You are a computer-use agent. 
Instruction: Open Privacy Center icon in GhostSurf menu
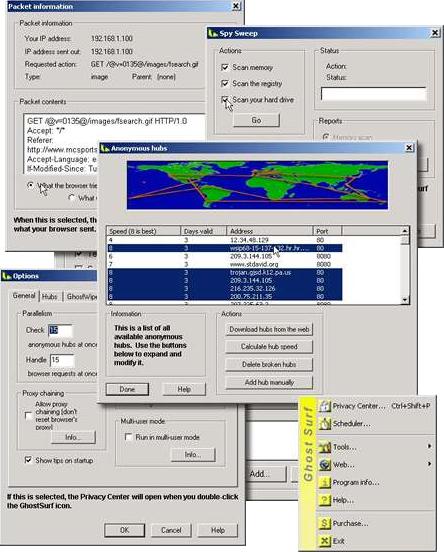point(325,406)
